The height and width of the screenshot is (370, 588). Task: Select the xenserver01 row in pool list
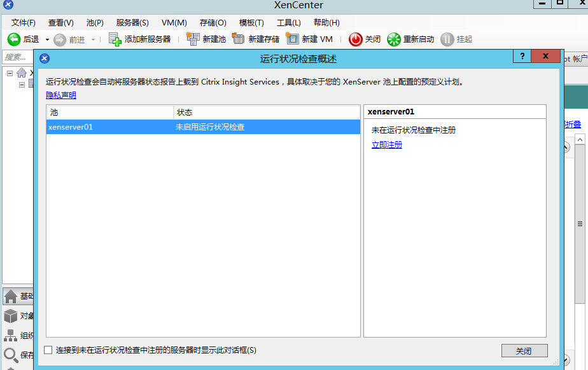coord(203,127)
